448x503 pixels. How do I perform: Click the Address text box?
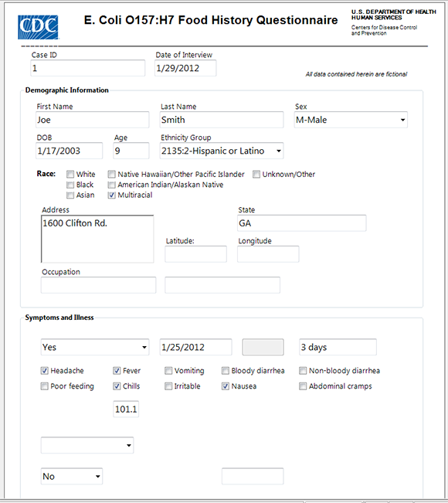point(97,239)
